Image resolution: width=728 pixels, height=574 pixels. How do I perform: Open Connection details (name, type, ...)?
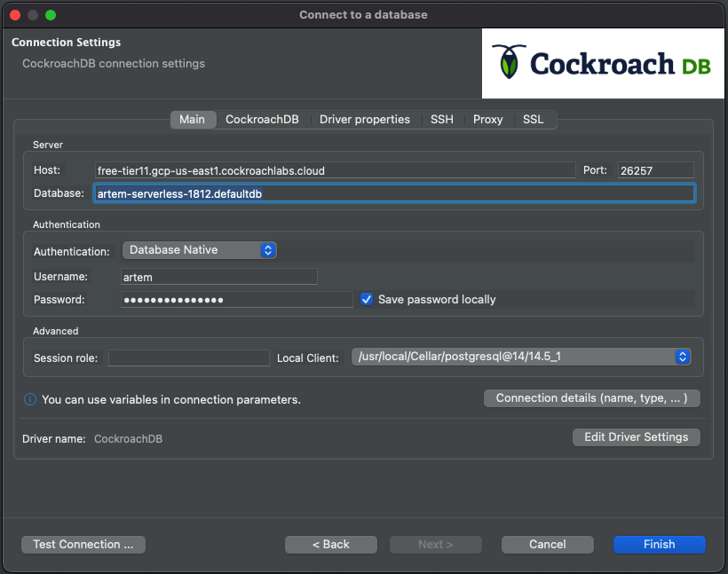[x=592, y=398]
